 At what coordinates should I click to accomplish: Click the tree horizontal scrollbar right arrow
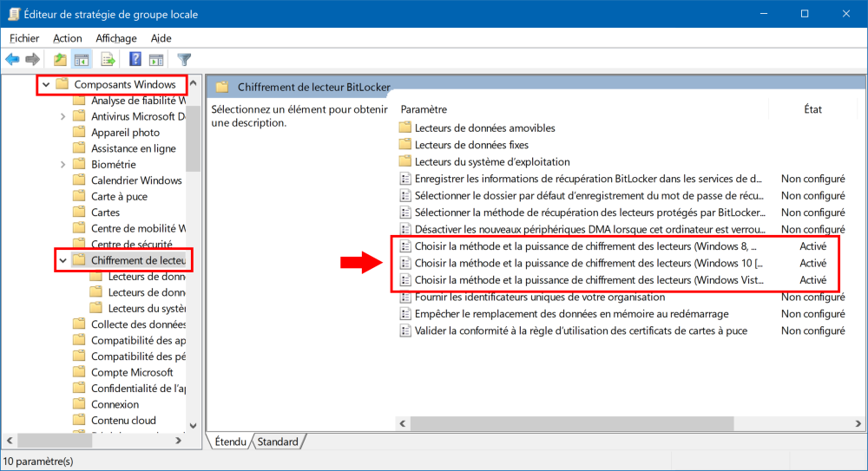(x=178, y=441)
